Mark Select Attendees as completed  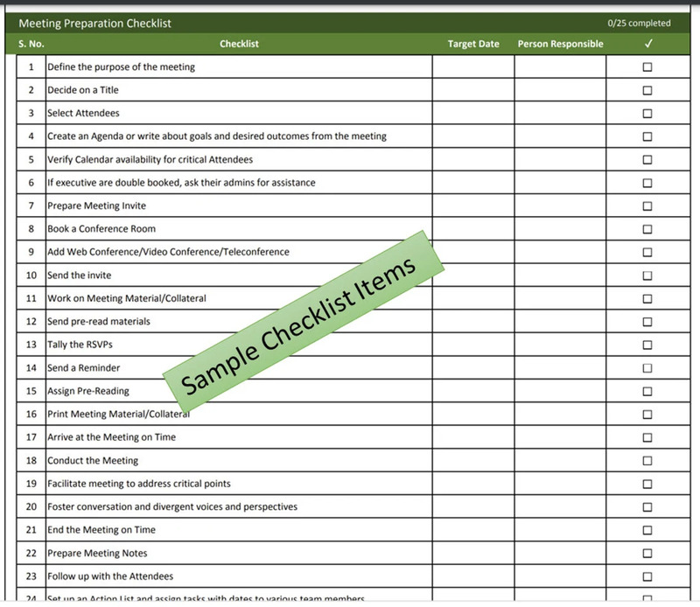click(x=647, y=114)
